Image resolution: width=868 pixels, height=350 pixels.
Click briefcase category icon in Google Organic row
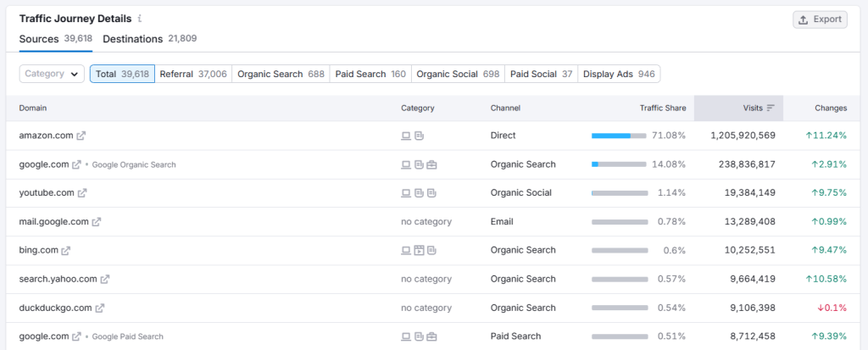click(432, 164)
